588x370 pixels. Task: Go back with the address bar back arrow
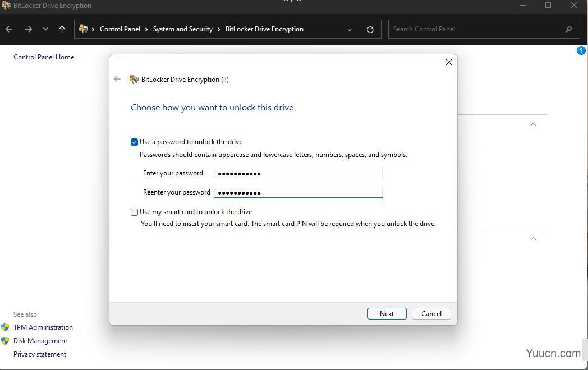click(9, 29)
